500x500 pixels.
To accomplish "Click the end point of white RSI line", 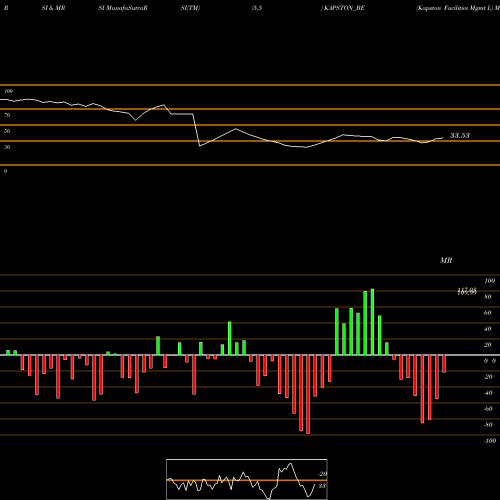I will click(x=443, y=138).
